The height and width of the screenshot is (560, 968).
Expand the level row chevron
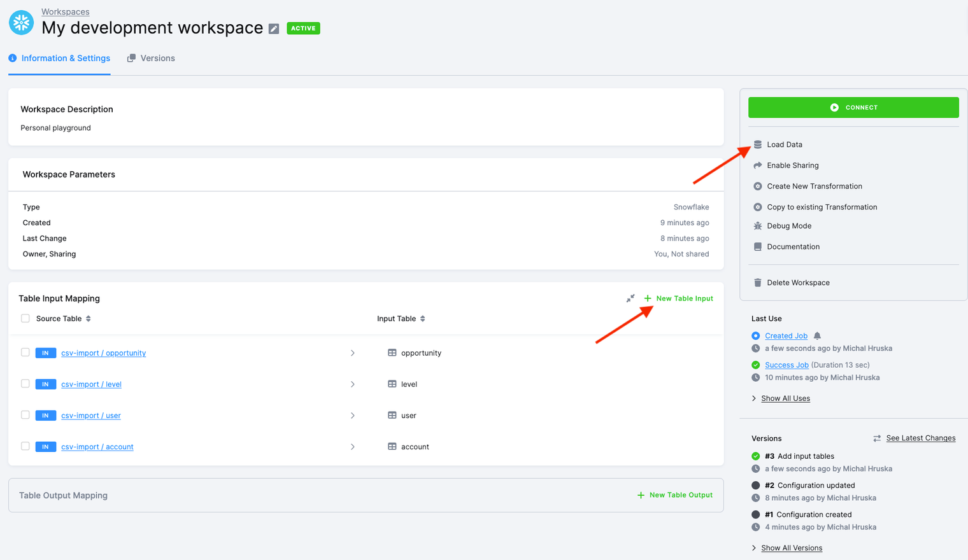(x=353, y=384)
